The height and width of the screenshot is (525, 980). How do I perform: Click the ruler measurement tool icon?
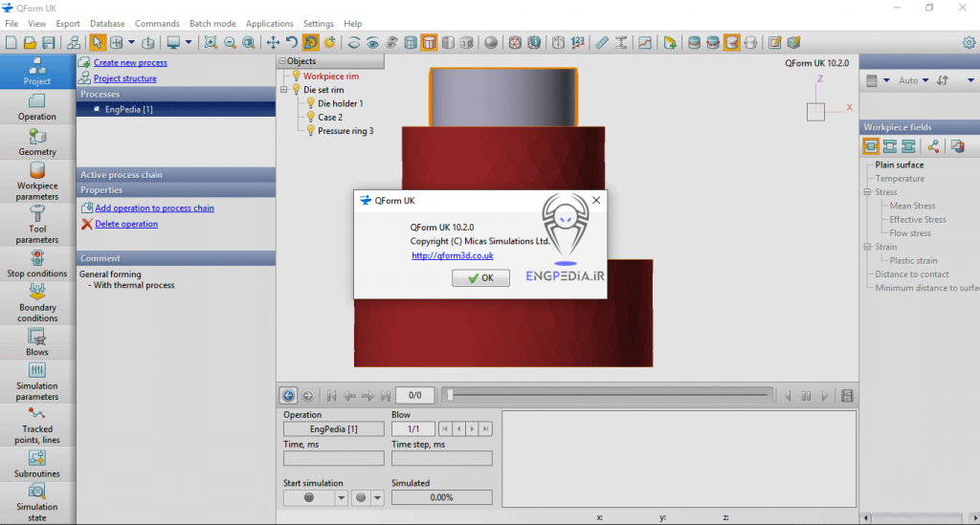(x=601, y=42)
